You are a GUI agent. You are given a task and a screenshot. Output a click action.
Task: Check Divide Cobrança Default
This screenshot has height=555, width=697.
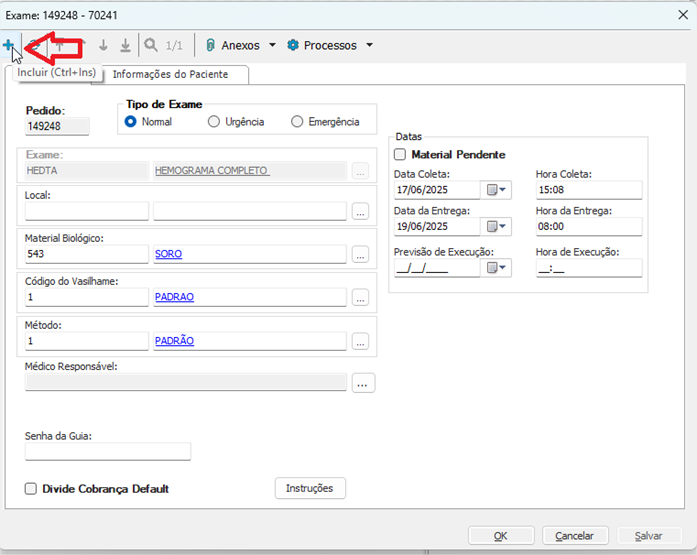31,489
